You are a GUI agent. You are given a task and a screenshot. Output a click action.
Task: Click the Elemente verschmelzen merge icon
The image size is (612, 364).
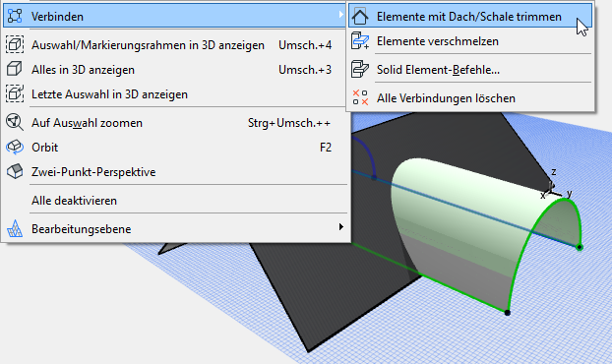point(360,40)
